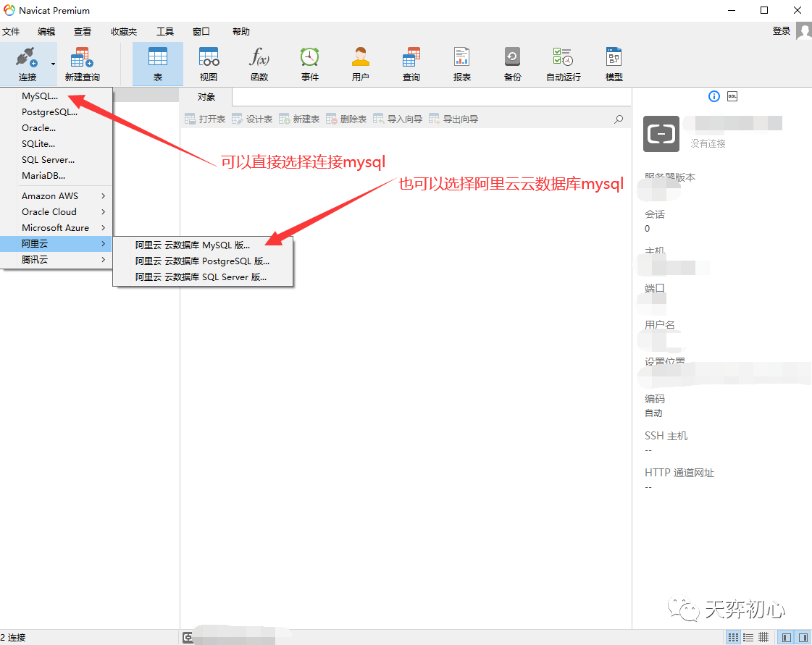
Task: Switch to the list view button in status bar
Action: [x=748, y=637]
